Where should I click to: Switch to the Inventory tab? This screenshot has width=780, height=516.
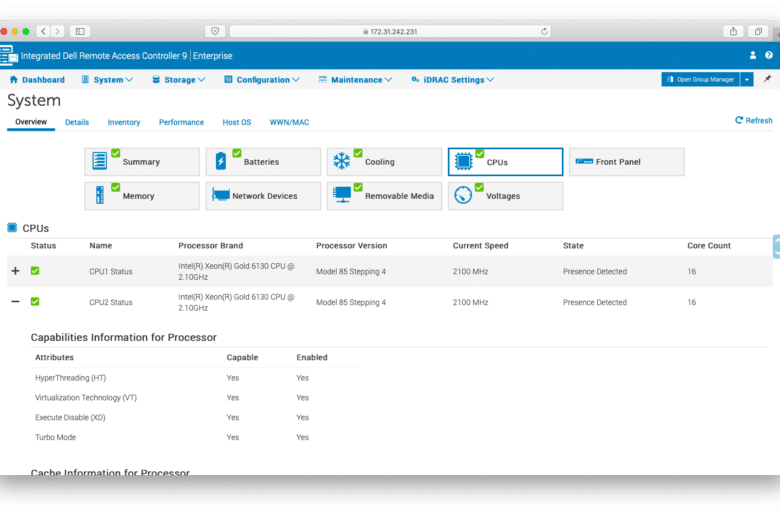[x=124, y=122]
